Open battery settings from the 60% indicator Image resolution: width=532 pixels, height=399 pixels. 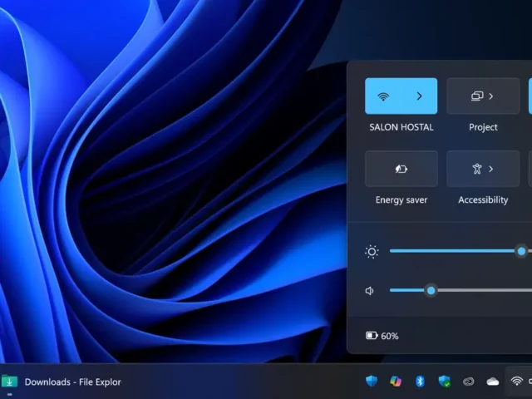[382, 336]
